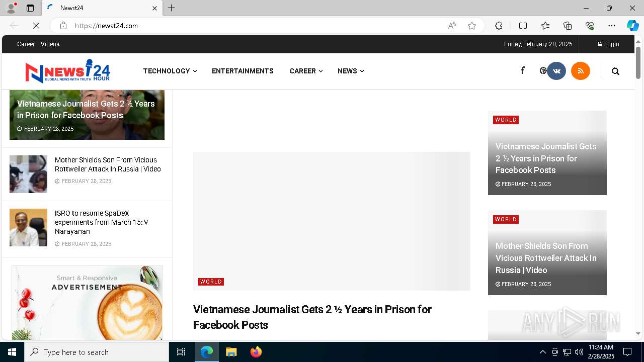Screen dimensions: 644x362
Task: Open taskbar clock showing 11:24 AM
Action: click(x=601, y=352)
